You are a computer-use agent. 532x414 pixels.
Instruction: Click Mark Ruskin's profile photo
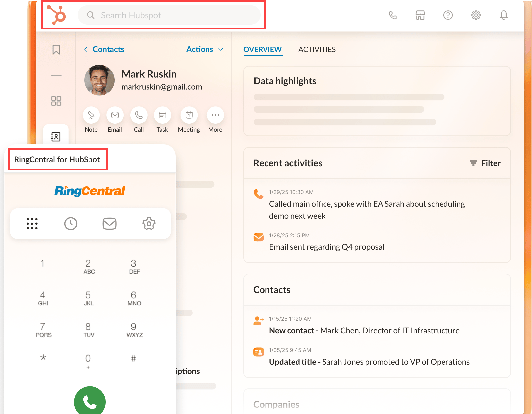click(99, 80)
